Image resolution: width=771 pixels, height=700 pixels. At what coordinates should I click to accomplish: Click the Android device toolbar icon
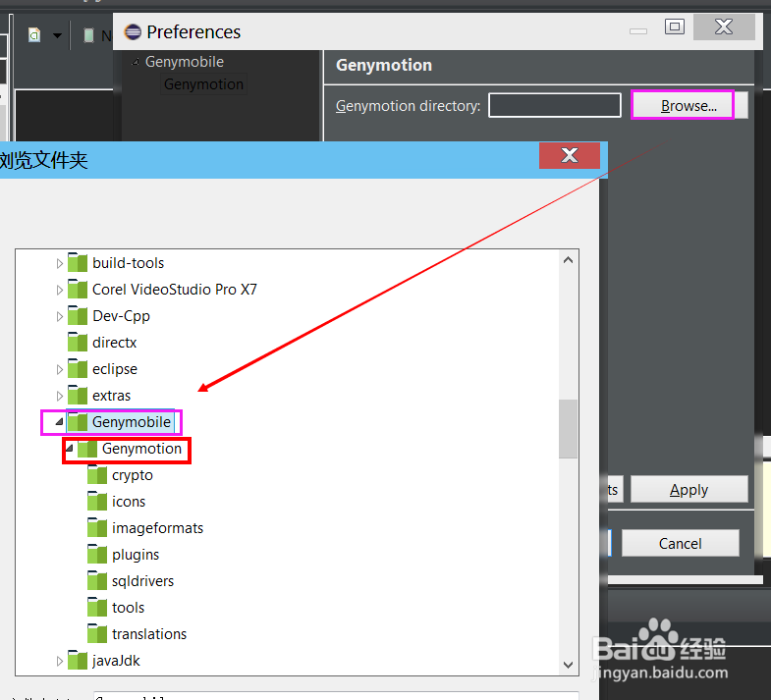pos(88,35)
